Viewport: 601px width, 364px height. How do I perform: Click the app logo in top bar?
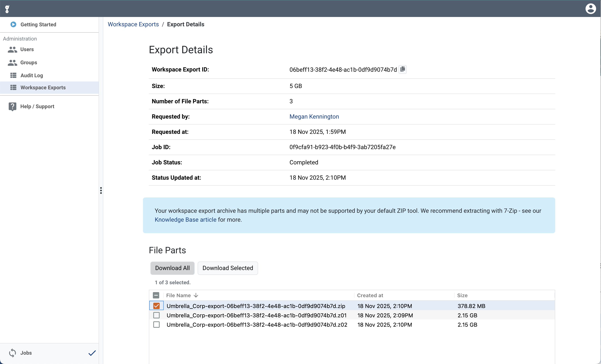pos(7,9)
